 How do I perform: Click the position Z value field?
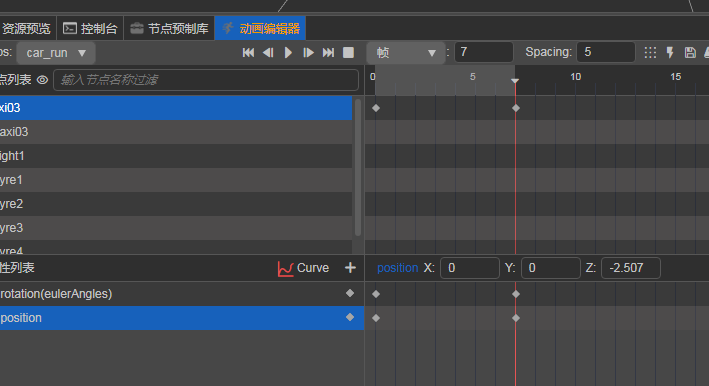631,268
